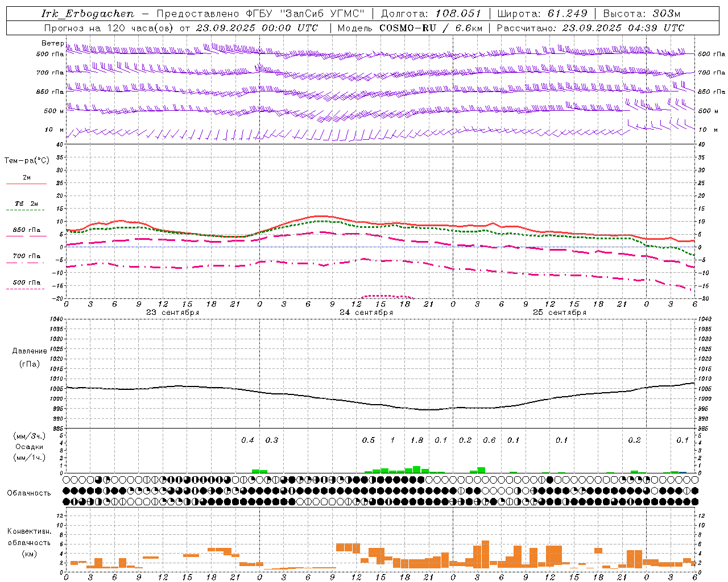Click the Давление pressure label

coord(30,351)
